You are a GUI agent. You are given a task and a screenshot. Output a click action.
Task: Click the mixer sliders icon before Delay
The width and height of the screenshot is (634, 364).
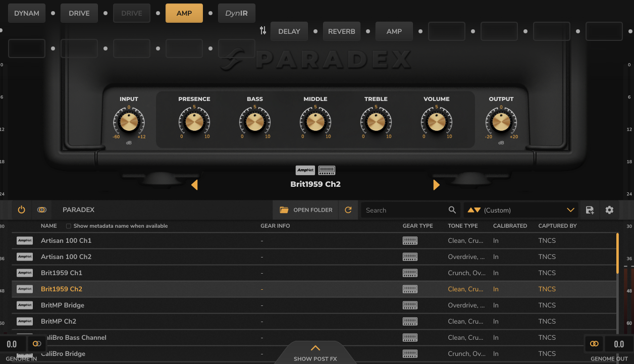[262, 31]
